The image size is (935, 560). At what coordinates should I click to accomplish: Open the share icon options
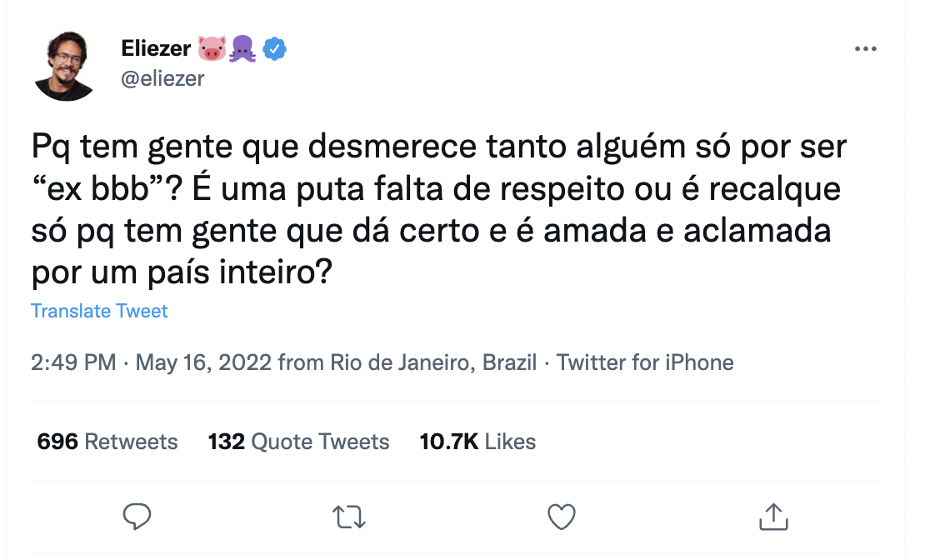tap(773, 517)
